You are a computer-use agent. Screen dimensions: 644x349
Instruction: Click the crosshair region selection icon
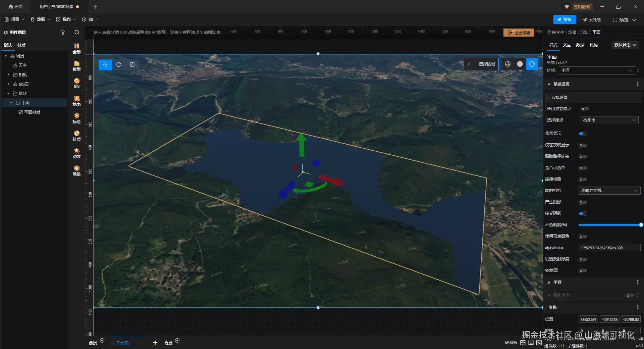tap(508, 64)
